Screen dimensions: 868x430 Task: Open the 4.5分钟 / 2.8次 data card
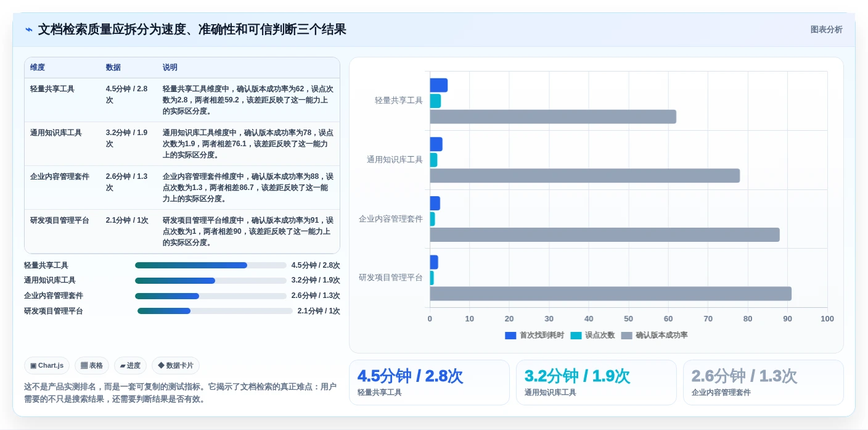[x=429, y=382]
